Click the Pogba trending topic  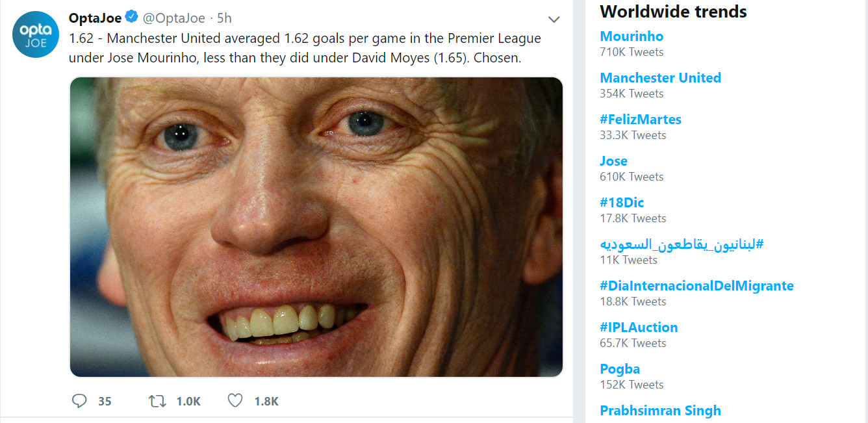point(620,369)
